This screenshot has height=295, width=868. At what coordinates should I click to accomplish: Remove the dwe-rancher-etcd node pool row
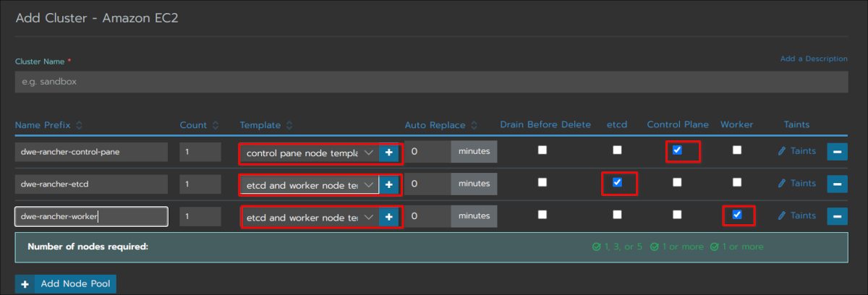837,184
